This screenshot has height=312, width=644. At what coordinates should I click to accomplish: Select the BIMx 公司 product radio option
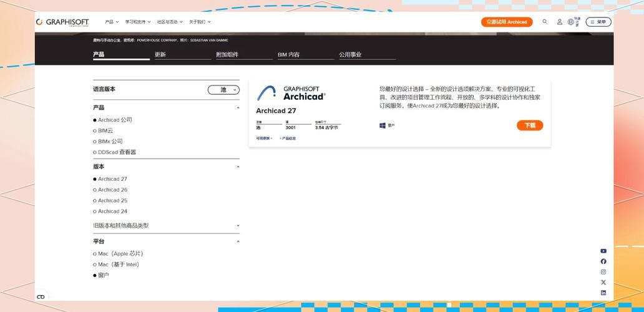(x=107, y=141)
